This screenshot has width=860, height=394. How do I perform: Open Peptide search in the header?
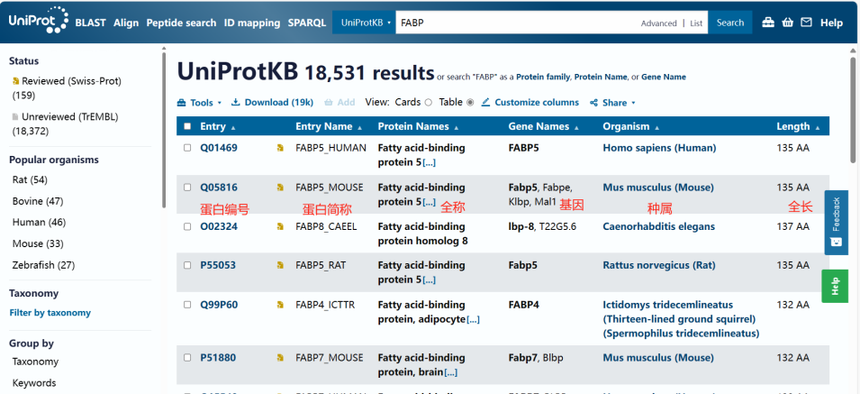point(181,23)
